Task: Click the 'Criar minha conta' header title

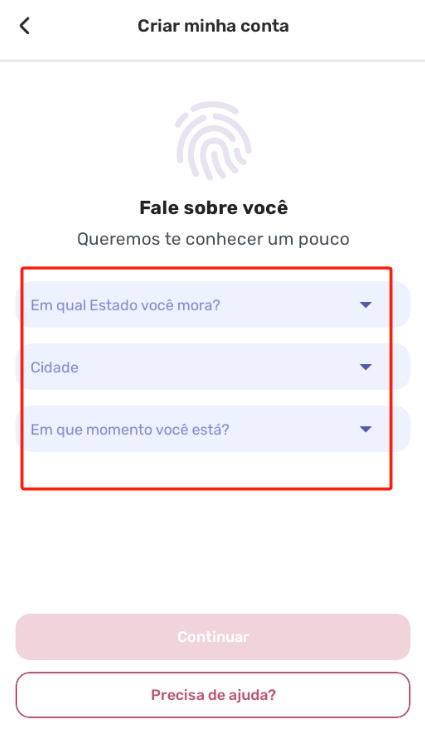Action: pos(213,25)
